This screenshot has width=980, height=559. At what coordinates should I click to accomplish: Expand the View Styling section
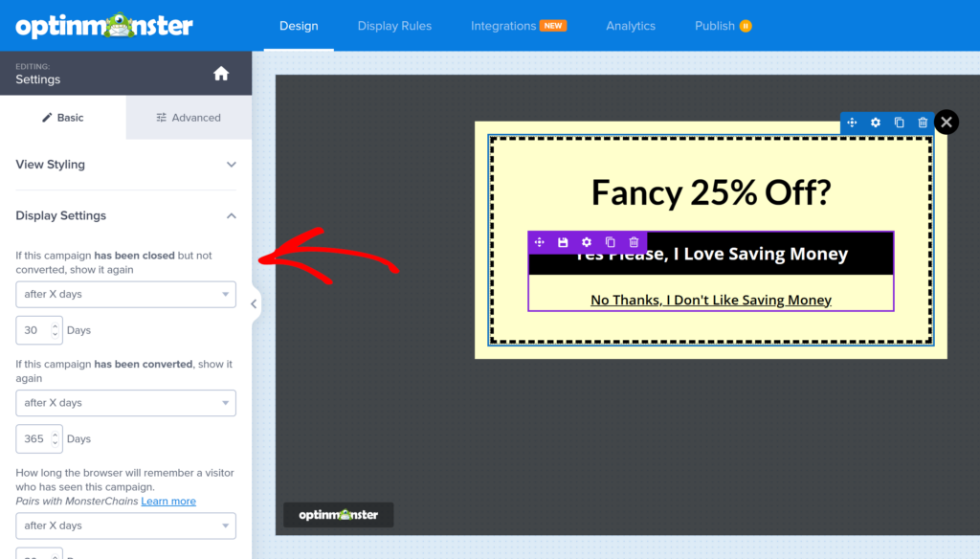(125, 165)
